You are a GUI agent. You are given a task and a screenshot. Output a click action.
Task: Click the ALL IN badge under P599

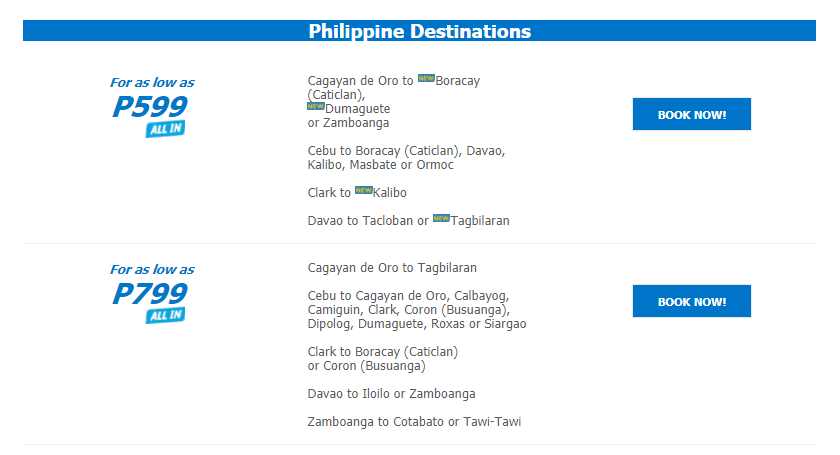[166, 129]
